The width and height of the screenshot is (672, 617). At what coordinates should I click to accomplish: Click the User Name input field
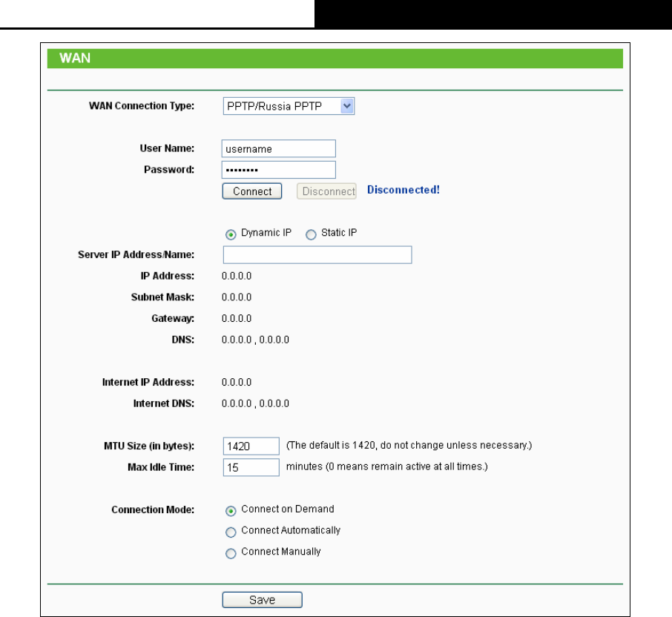tap(279, 148)
